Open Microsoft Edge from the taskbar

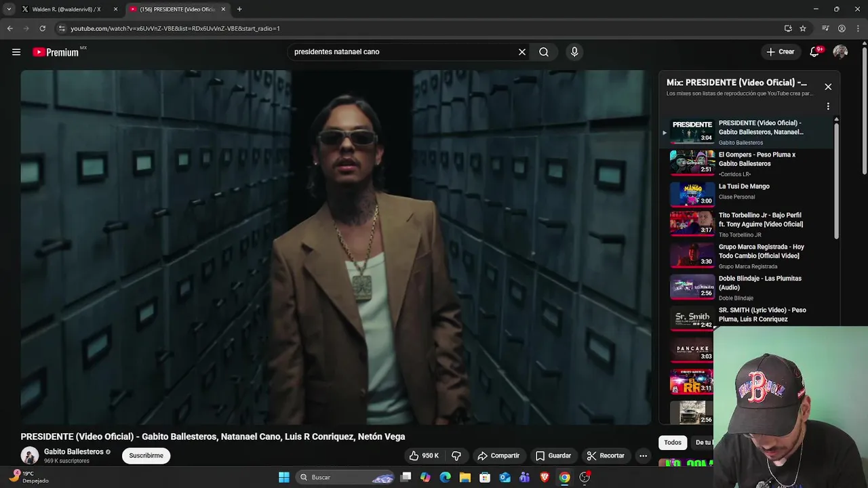446,477
